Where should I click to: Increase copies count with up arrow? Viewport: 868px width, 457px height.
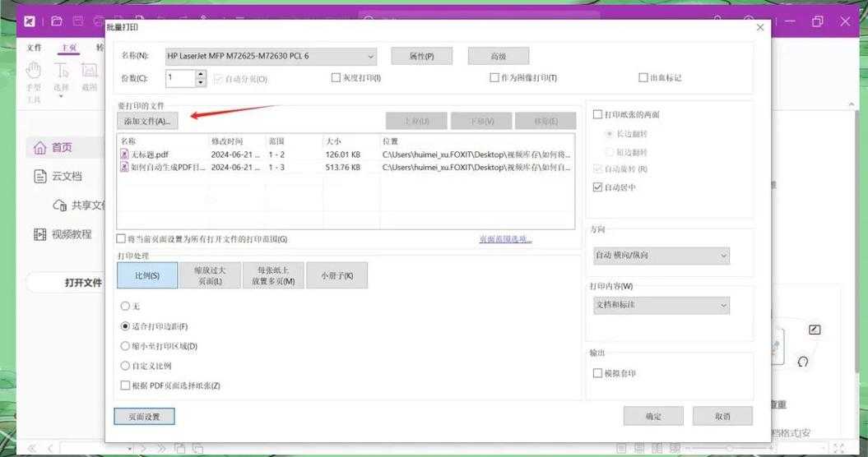click(201, 74)
